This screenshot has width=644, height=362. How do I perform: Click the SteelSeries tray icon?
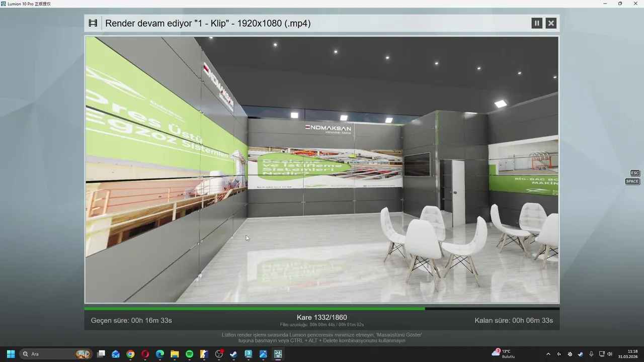click(x=570, y=354)
